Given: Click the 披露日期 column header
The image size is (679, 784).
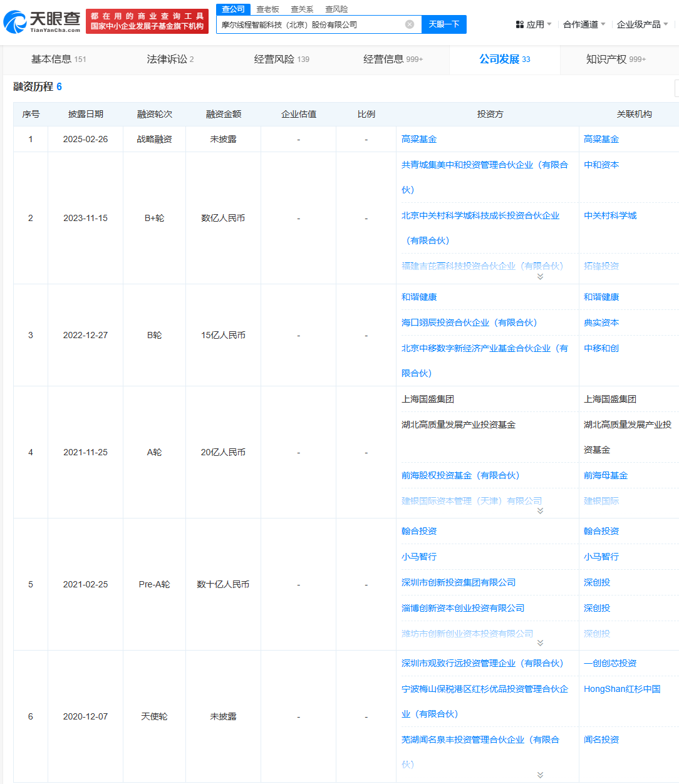Looking at the screenshot, I should click(85, 114).
